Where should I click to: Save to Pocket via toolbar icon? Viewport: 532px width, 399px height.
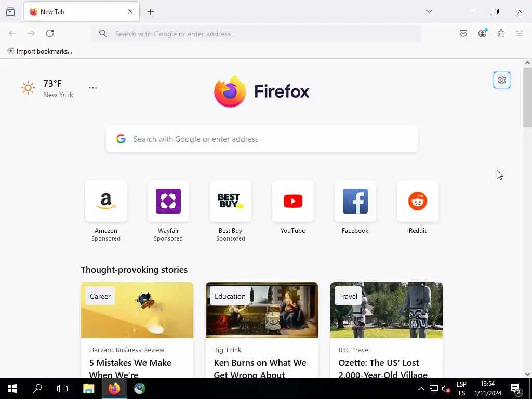coord(463,33)
